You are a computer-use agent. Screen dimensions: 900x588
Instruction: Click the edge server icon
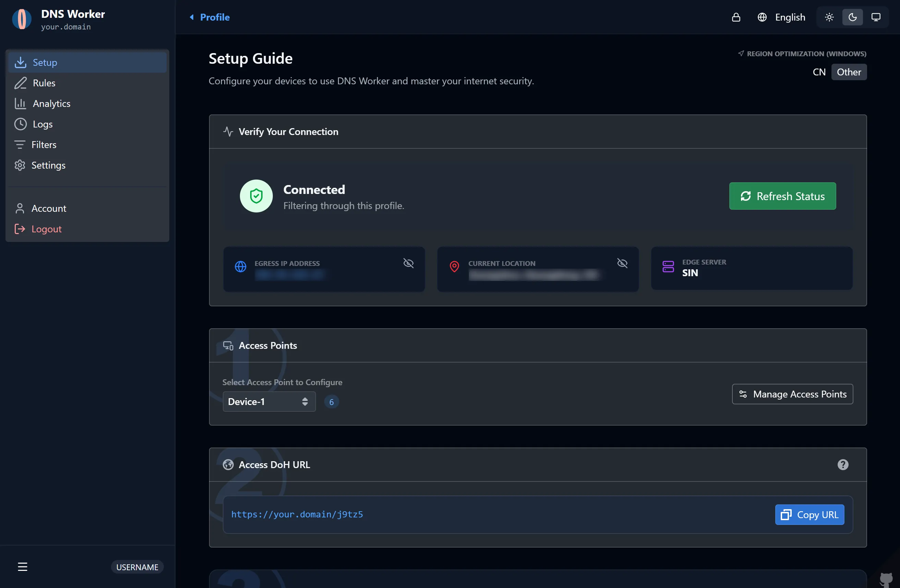(668, 267)
